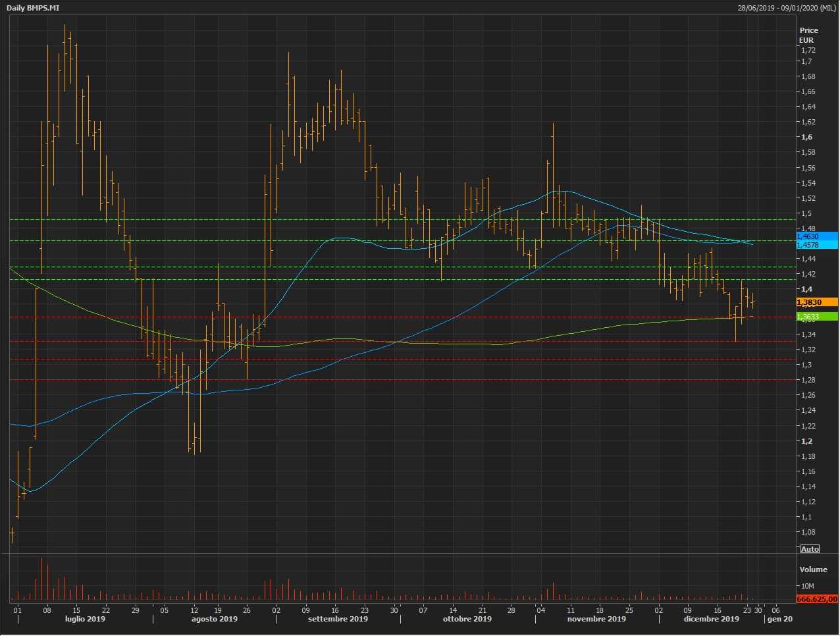Click the gen 20 label on time axis
The height and width of the screenshot is (636, 840).
coord(779,619)
